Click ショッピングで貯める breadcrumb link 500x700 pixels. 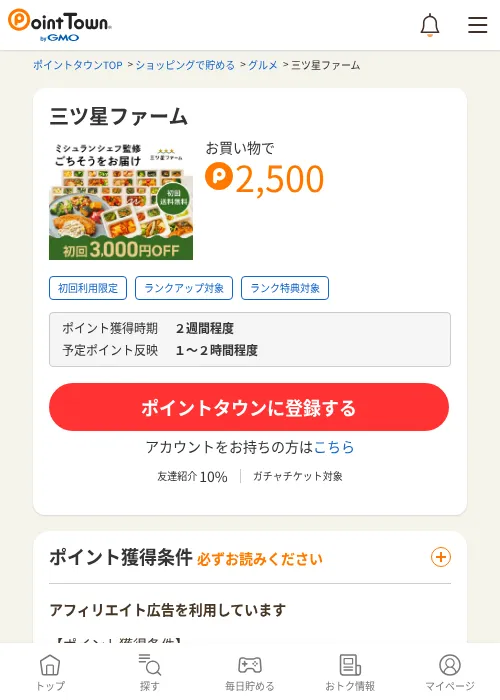(185, 65)
